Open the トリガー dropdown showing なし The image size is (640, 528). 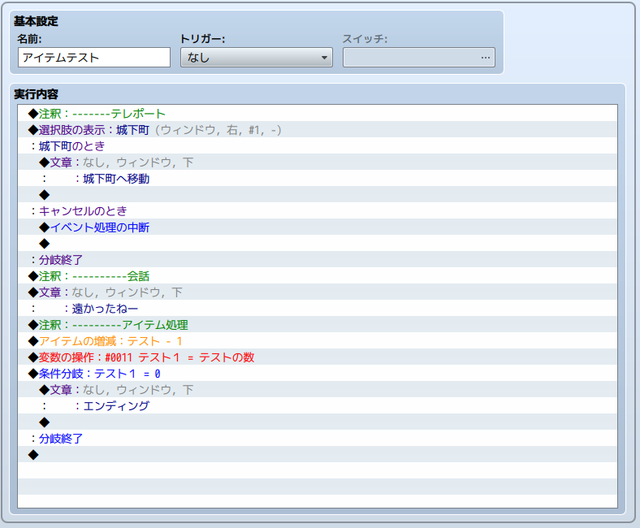click(x=256, y=58)
